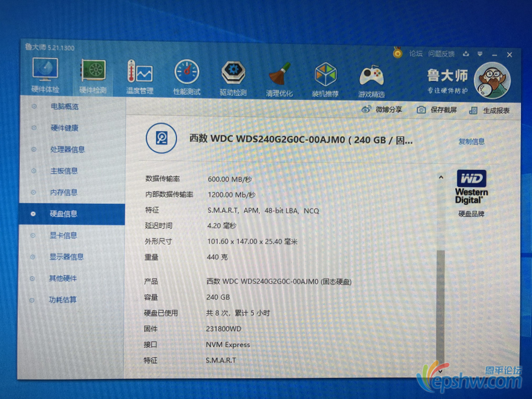
Task: Open 功耗估算 in sidebar
Action: click(x=63, y=300)
